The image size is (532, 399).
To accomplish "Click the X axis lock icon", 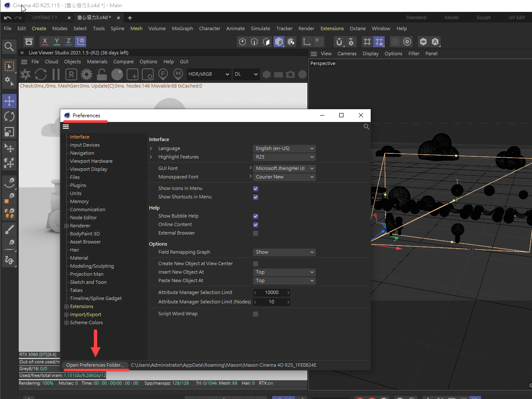I will [45, 41].
